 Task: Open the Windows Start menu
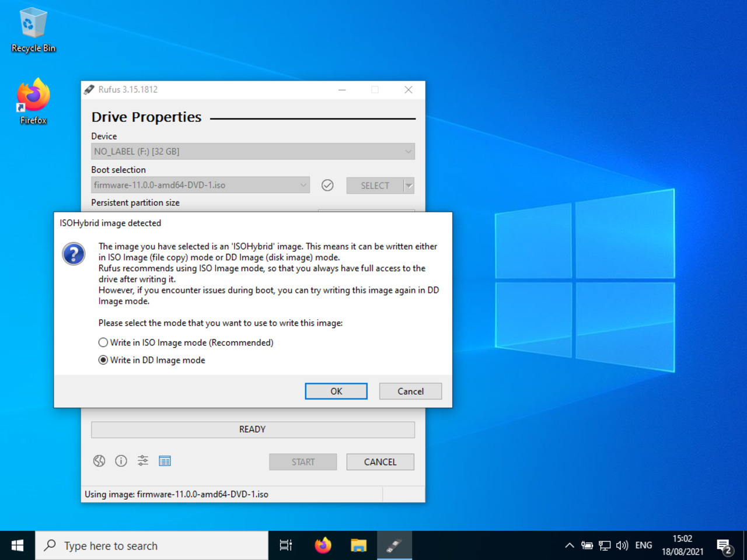coord(18,545)
